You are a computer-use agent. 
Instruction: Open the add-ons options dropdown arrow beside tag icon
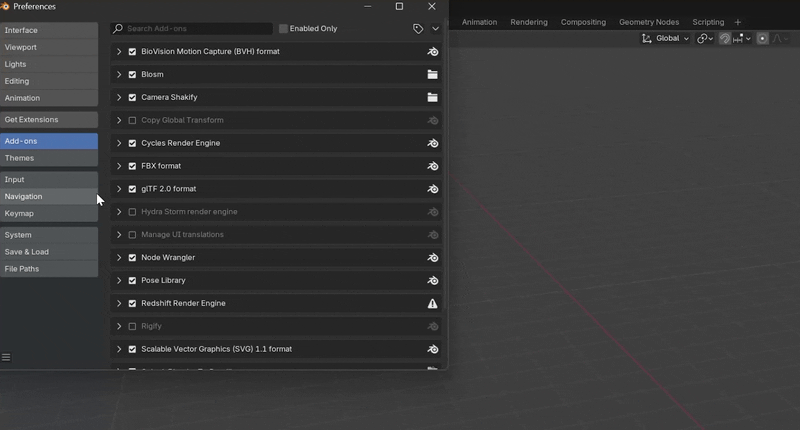pos(435,29)
